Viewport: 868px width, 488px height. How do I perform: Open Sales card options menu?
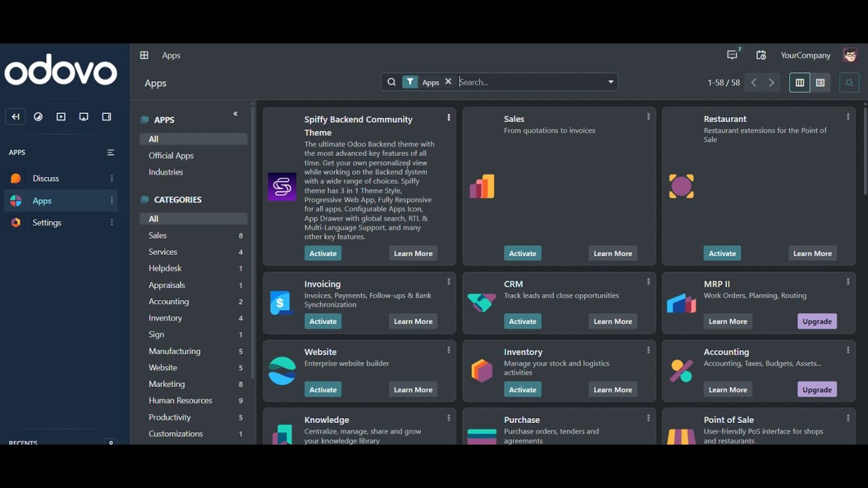click(x=648, y=117)
